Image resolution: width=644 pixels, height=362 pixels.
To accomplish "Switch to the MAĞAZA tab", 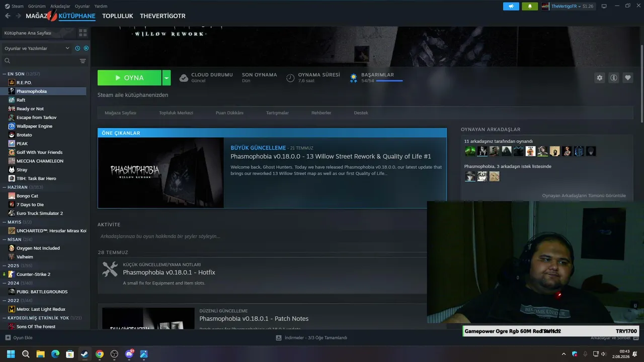I will coord(39,16).
